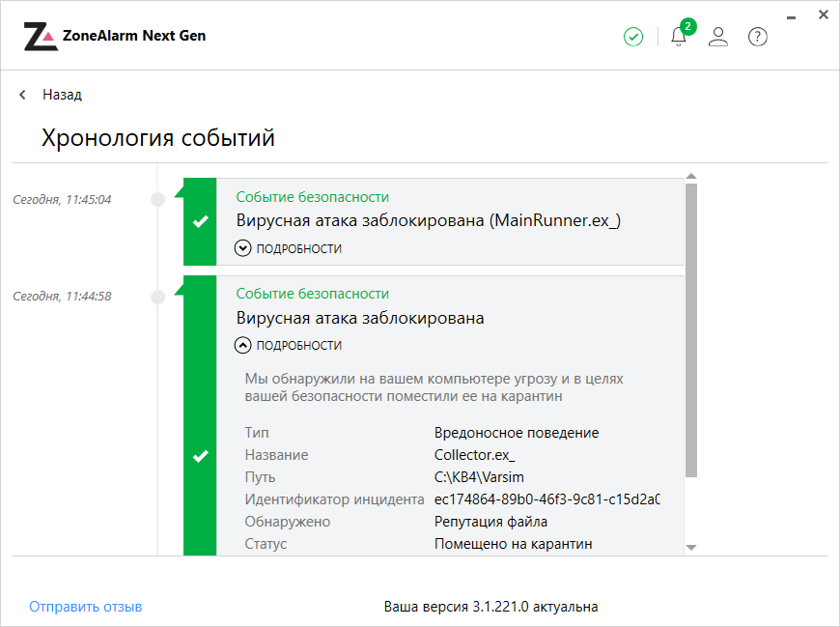Click scrollbar up arrow in event list

point(691,176)
